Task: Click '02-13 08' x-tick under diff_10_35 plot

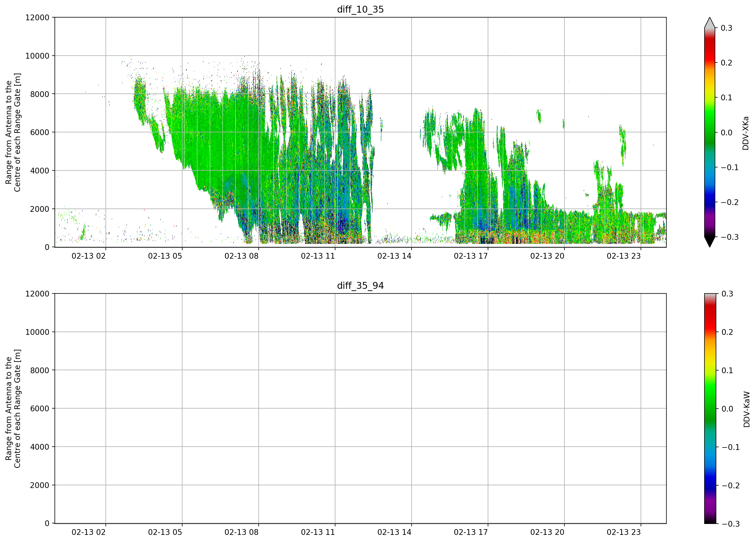Action: coord(241,256)
